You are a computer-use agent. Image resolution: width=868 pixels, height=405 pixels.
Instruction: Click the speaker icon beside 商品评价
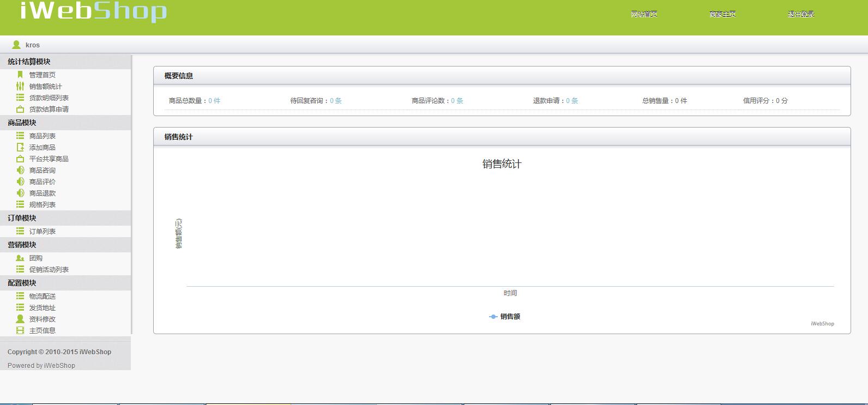coord(20,182)
